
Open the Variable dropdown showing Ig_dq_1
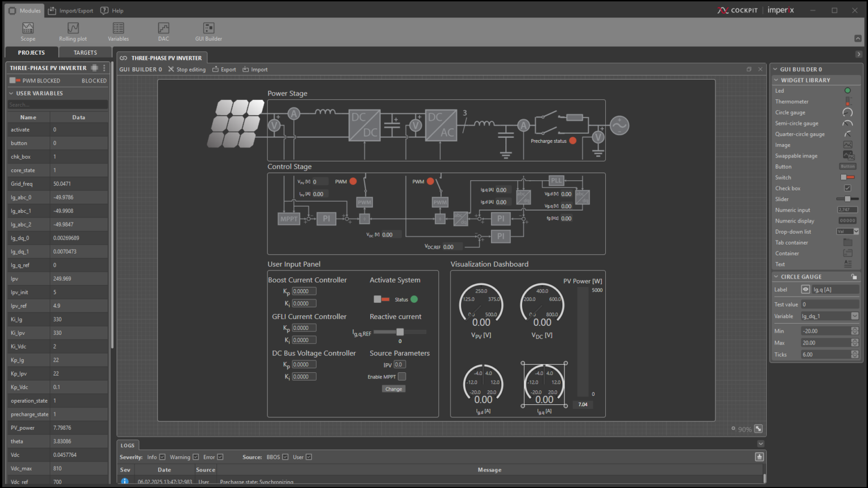[x=854, y=316]
